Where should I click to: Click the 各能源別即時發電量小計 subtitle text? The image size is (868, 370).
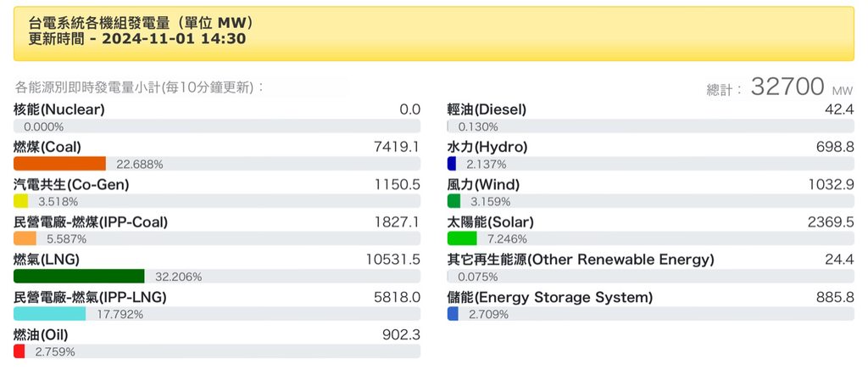140,87
